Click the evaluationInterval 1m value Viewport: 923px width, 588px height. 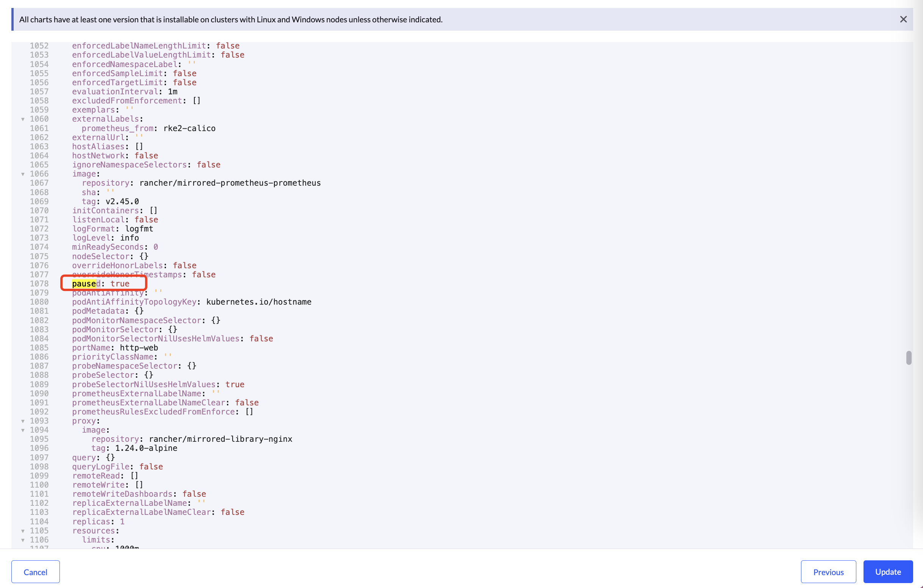[172, 92]
